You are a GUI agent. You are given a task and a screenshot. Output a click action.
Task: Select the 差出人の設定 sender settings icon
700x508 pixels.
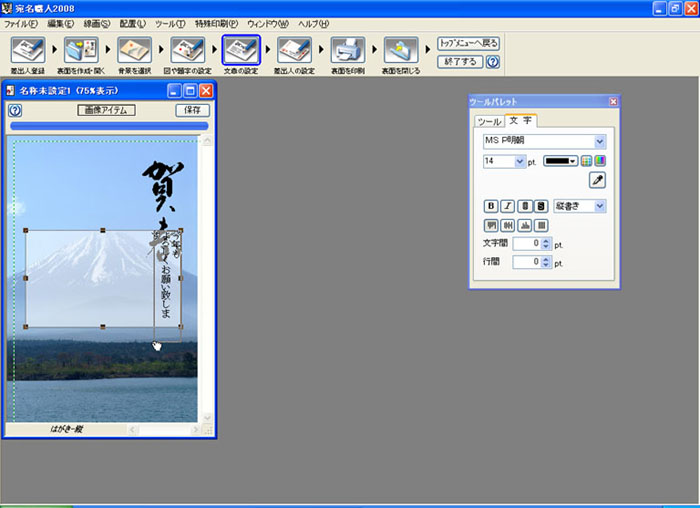(x=294, y=50)
